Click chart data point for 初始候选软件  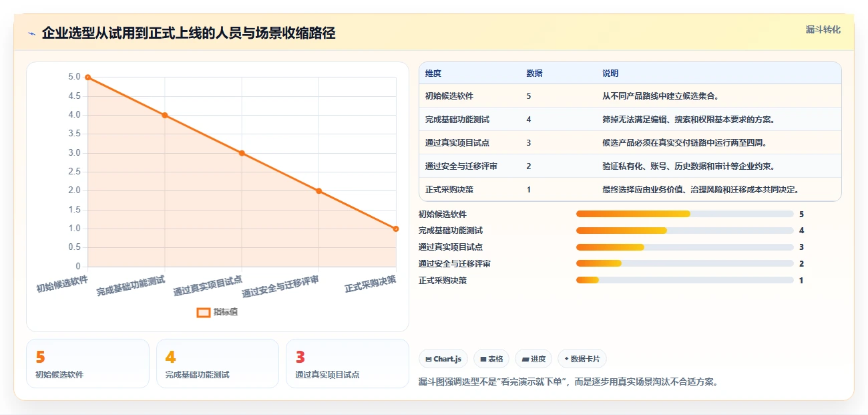point(87,78)
